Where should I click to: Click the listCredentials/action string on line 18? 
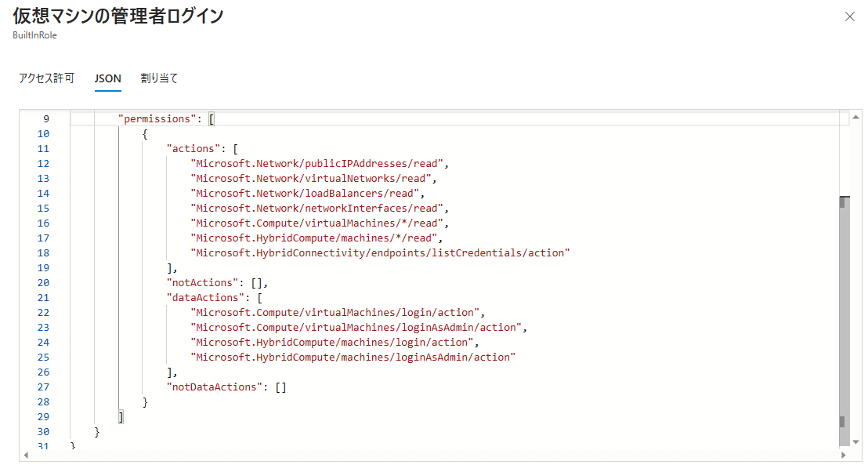tap(380, 253)
